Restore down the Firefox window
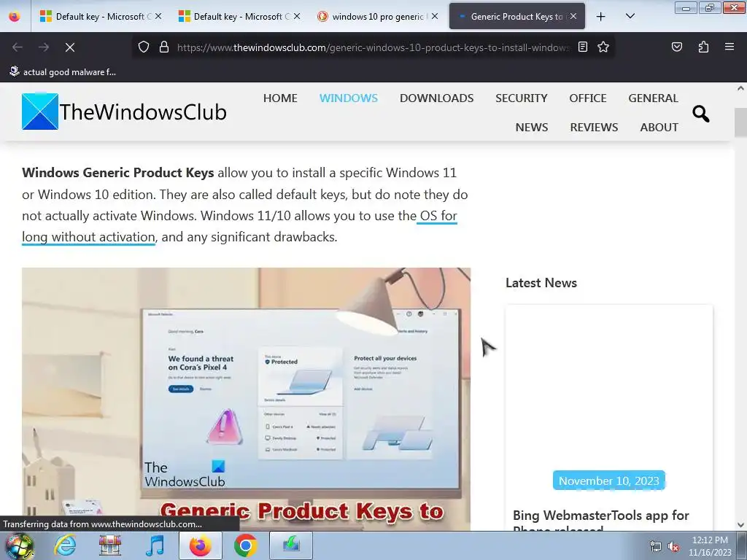 point(710,7)
